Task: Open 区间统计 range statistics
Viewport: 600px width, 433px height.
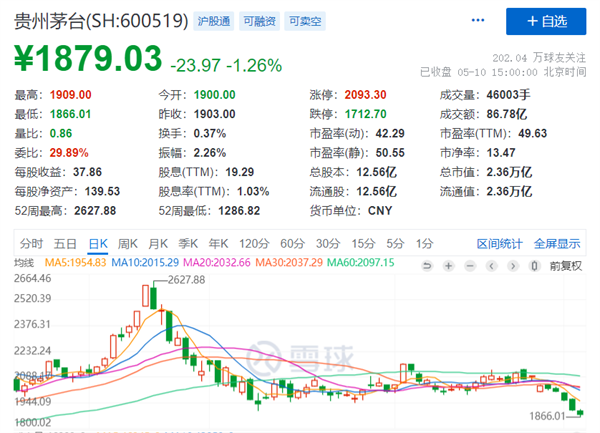Action: point(499,244)
